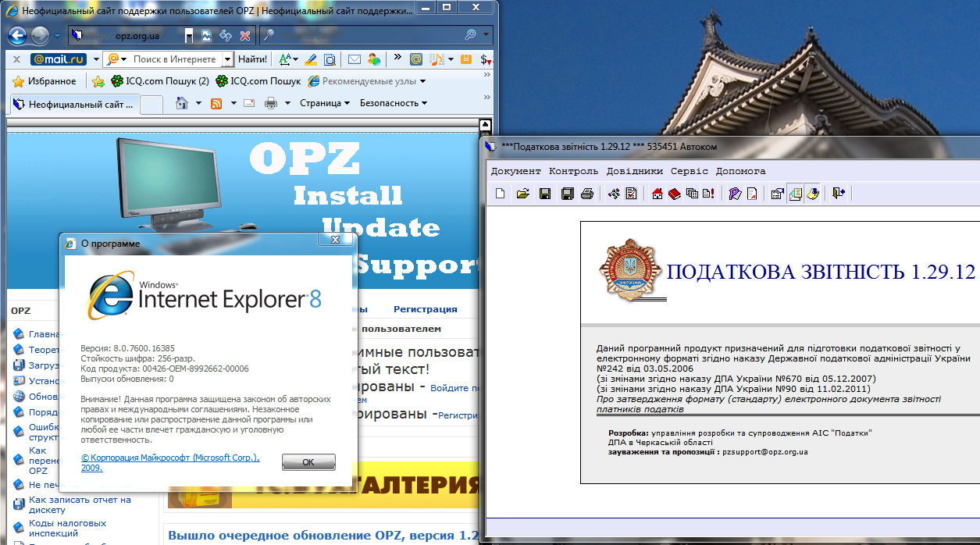This screenshot has height=545, width=980.
Task: Create a new document in Податкова звітність
Action: coord(501,194)
